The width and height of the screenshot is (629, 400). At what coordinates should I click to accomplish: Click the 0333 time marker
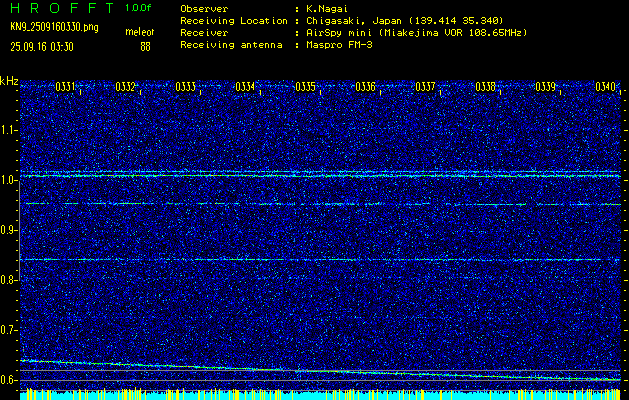point(185,87)
